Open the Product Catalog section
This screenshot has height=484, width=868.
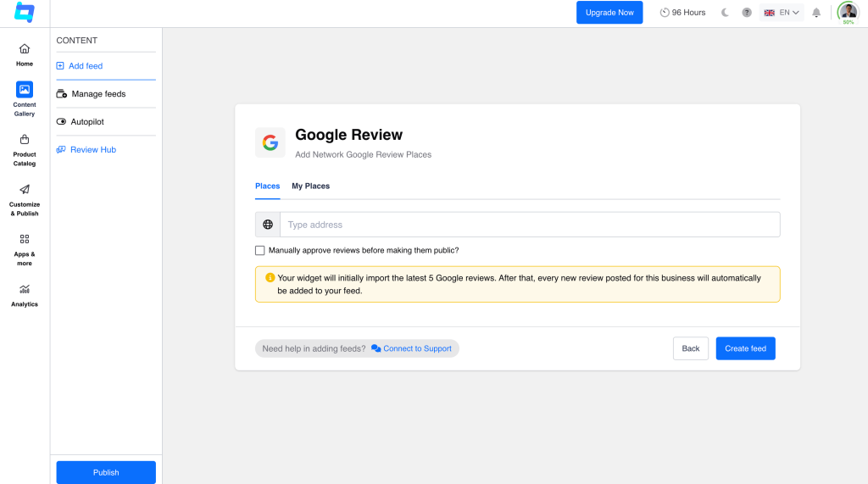click(x=25, y=150)
